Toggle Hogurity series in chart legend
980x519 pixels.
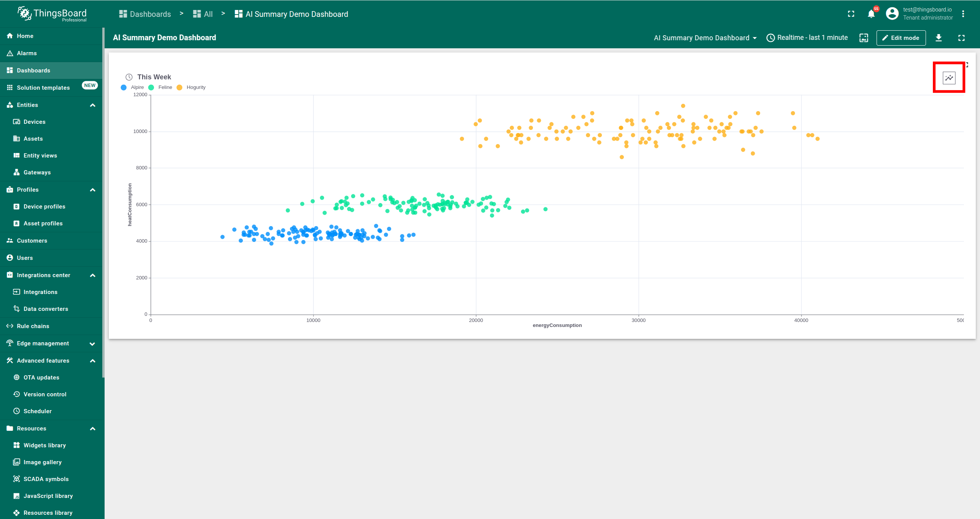click(x=196, y=87)
